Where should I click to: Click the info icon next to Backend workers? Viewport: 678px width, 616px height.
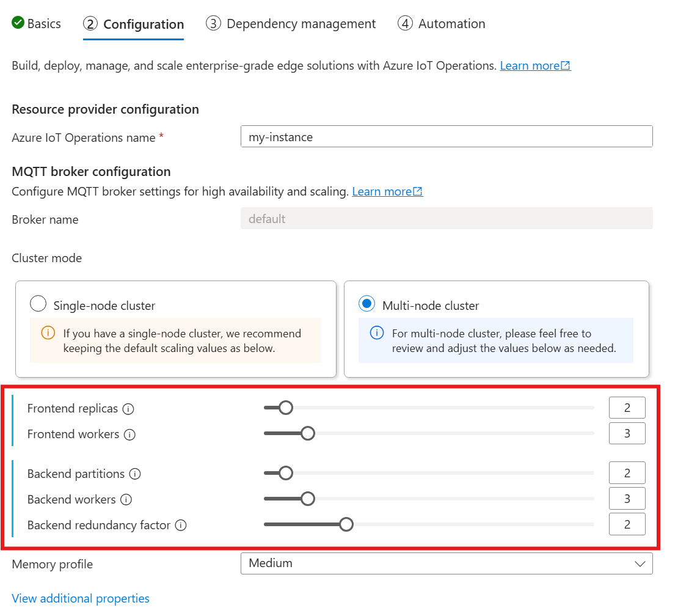[127, 499]
